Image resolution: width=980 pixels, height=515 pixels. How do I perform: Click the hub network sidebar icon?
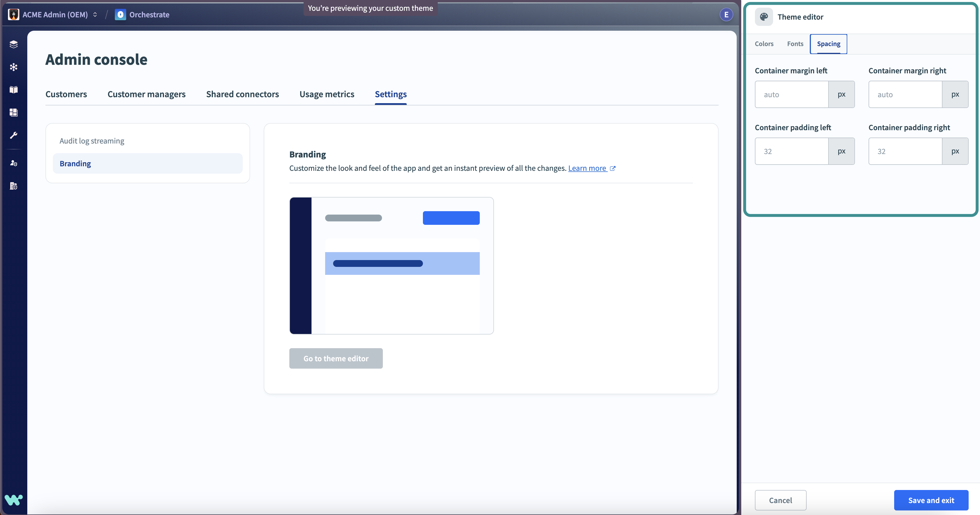14,67
